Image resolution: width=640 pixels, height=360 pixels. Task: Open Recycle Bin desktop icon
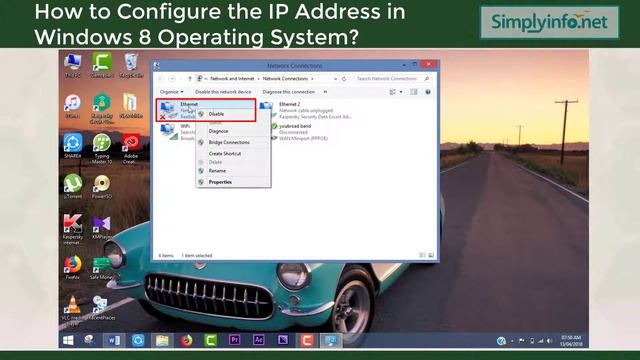[131, 65]
